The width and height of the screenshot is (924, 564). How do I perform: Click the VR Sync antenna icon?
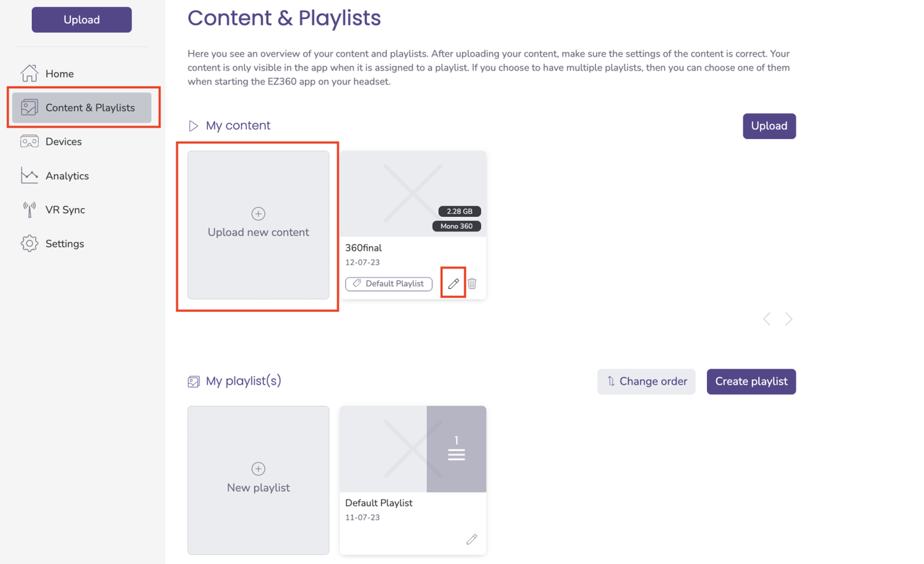pyautogui.click(x=29, y=210)
